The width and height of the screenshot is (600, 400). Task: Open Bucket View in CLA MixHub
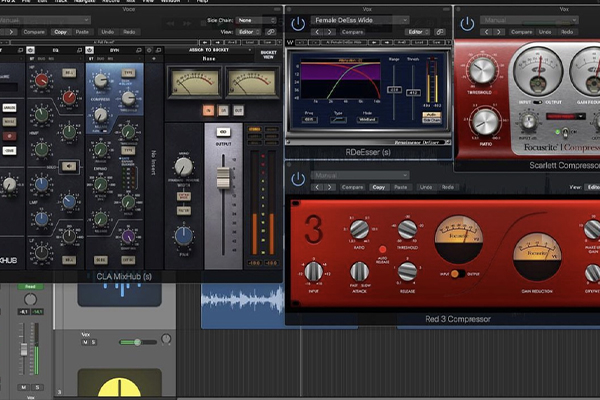[268, 54]
